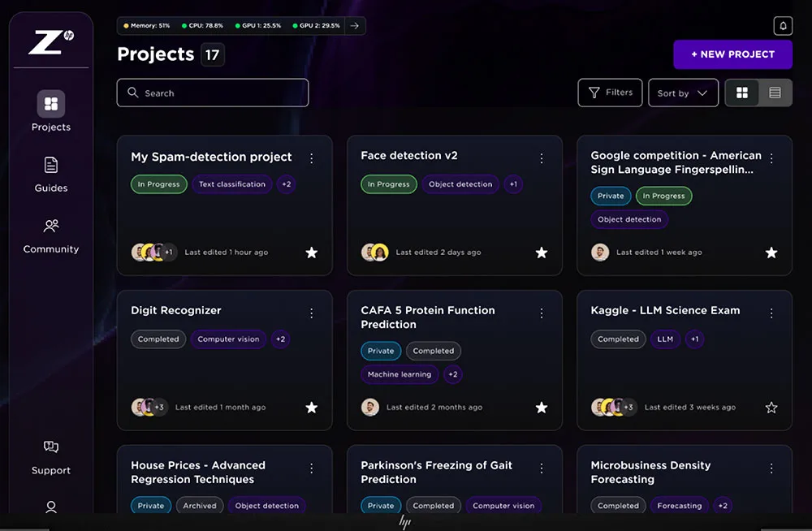Star the Kaggle - LLM Science Exam project
Screen dimensions: 812x531
[x=771, y=408]
